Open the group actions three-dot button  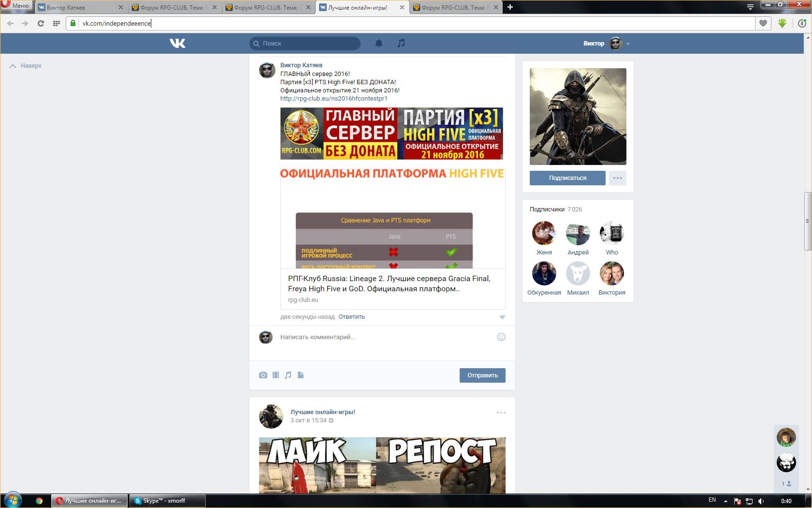pos(618,178)
